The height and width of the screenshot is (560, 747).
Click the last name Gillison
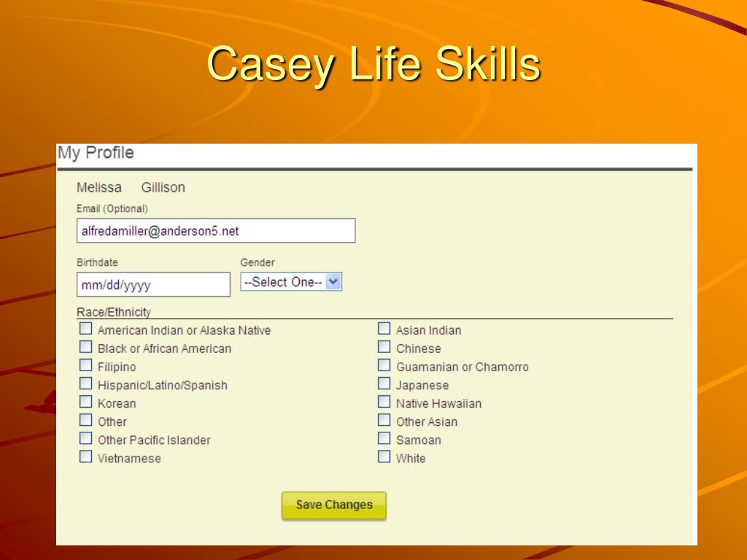tap(163, 187)
